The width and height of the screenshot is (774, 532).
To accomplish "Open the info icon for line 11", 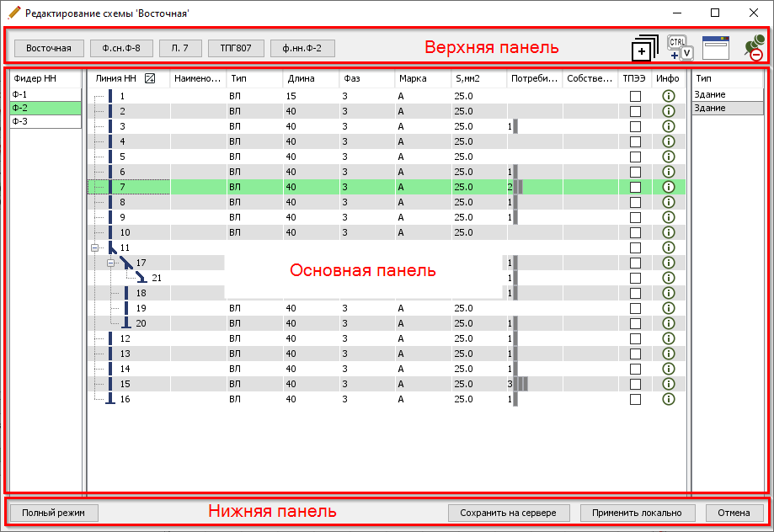I will (669, 247).
